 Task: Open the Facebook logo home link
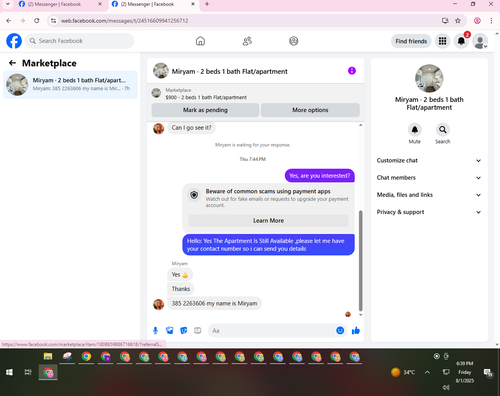(14, 41)
